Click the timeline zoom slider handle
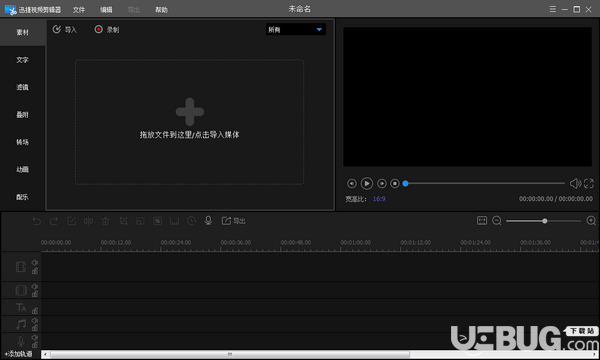Image resolution: width=600 pixels, height=360 pixels. click(545, 221)
